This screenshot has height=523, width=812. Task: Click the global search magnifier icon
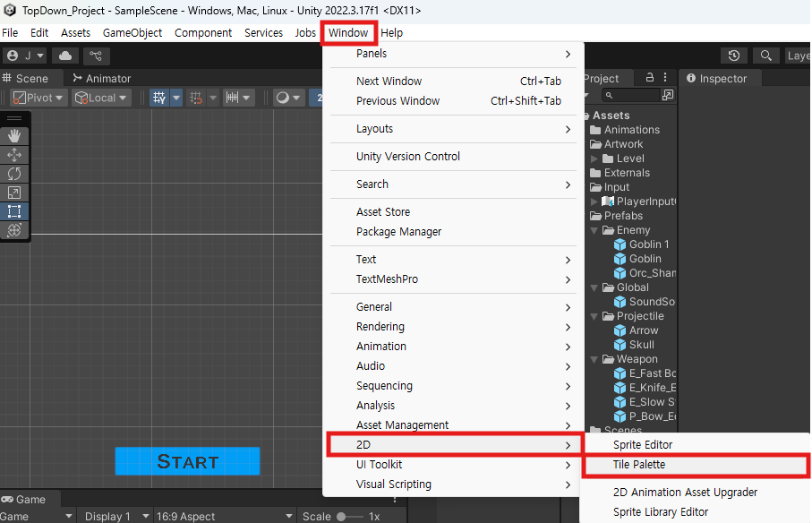(x=766, y=56)
